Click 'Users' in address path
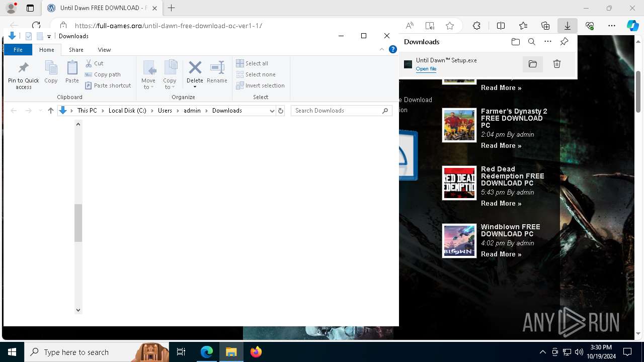Viewport: 644px width, 362px height. (165, 111)
